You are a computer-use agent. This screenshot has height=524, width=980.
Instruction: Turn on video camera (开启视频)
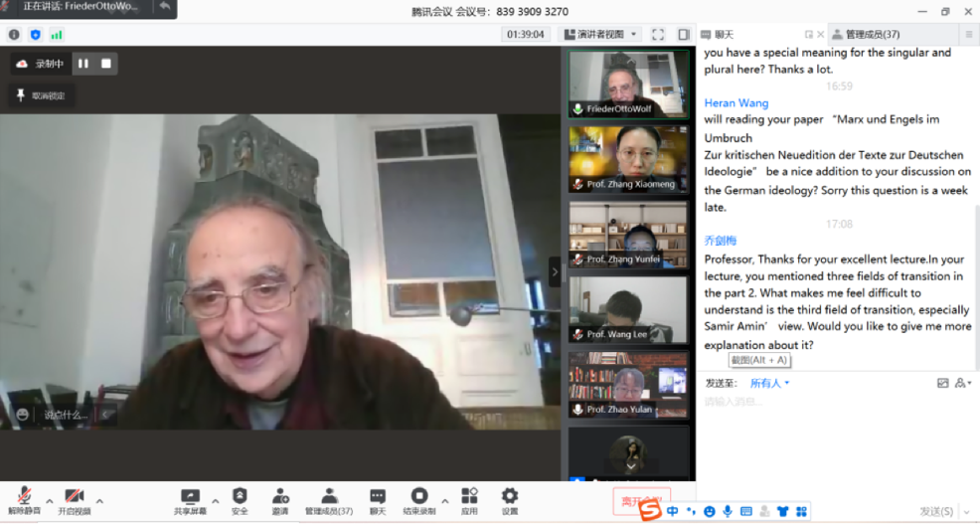pyautogui.click(x=74, y=500)
